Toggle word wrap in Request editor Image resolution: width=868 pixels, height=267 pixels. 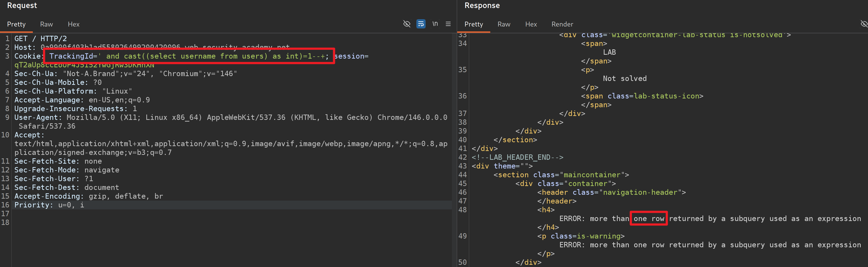point(421,24)
